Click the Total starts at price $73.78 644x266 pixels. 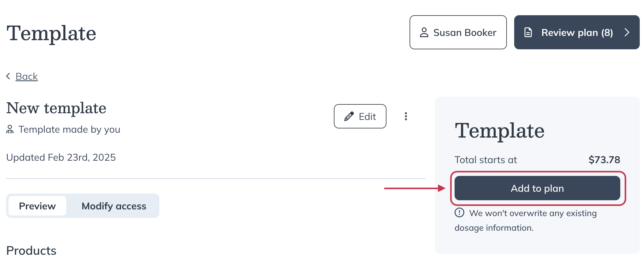point(604,160)
